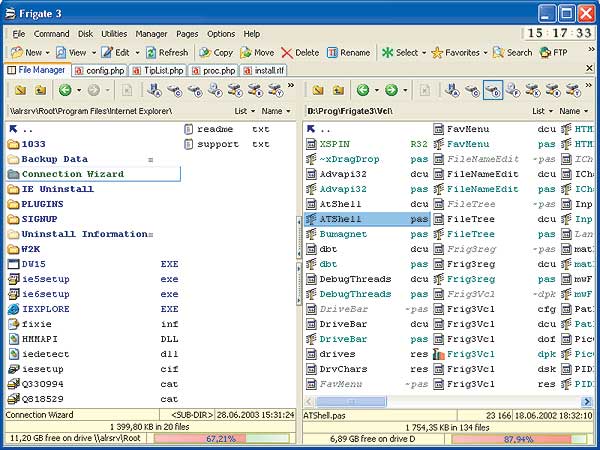Click right panel green Forward arrow
The width and height of the screenshot is (600, 450).
click(391, 90)
